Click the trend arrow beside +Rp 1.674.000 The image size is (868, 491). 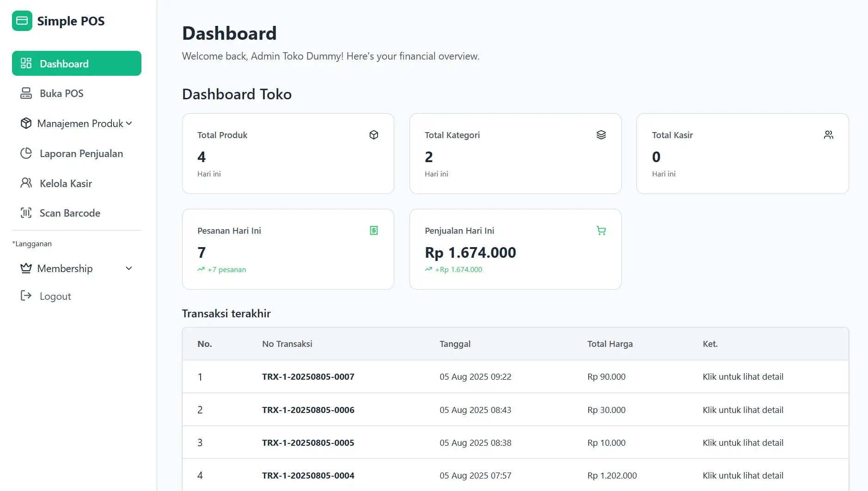428,269
